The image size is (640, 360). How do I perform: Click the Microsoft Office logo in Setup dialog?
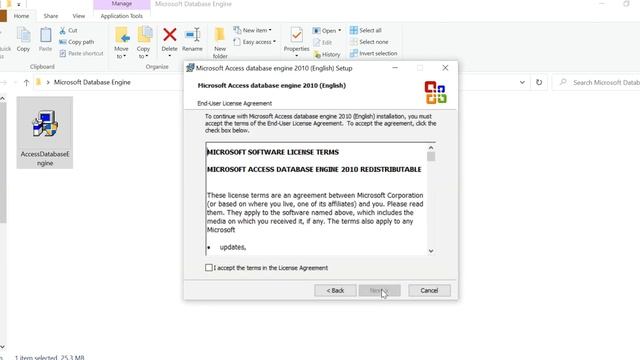[x=436, y=92]
